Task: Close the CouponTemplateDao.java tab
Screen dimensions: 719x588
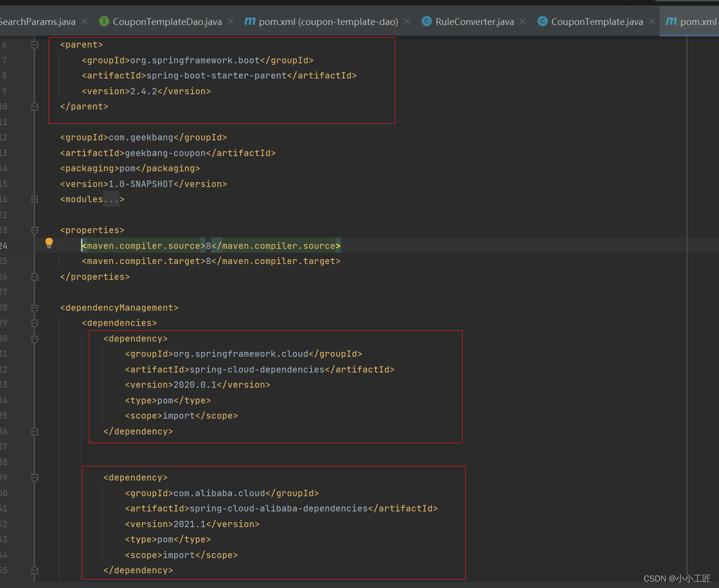Action: click(231, 21)
